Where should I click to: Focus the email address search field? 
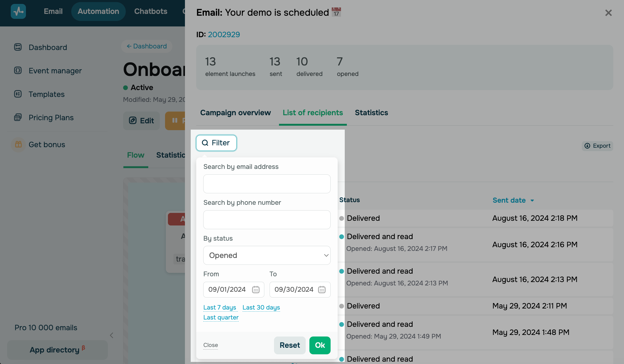click(267, 184)
